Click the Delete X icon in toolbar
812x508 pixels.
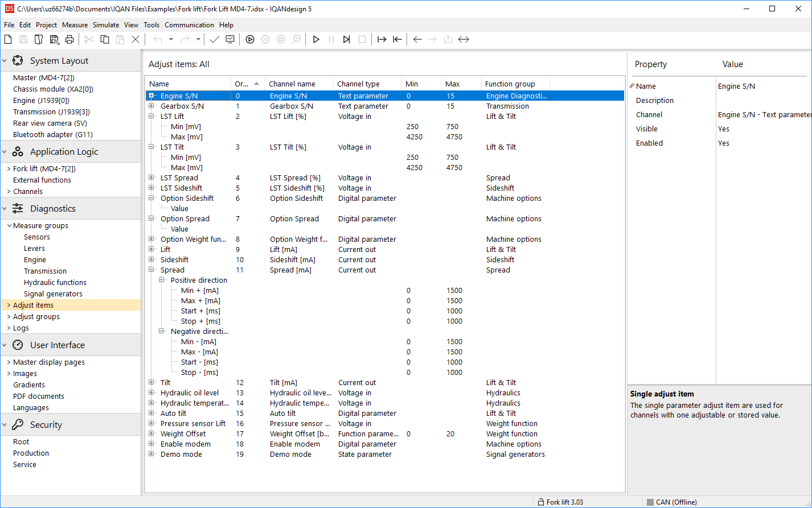[x=136, y=39]
